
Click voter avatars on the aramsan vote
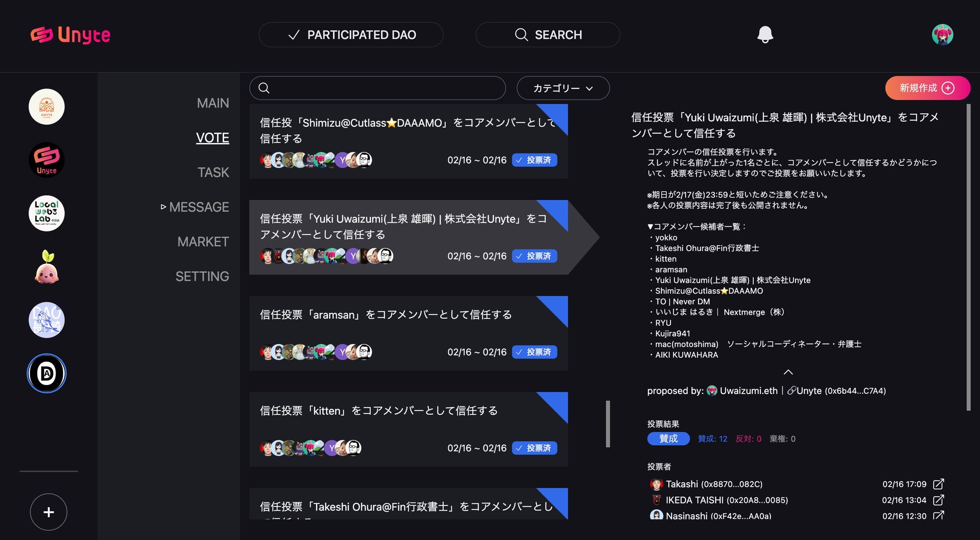point(316,352)
